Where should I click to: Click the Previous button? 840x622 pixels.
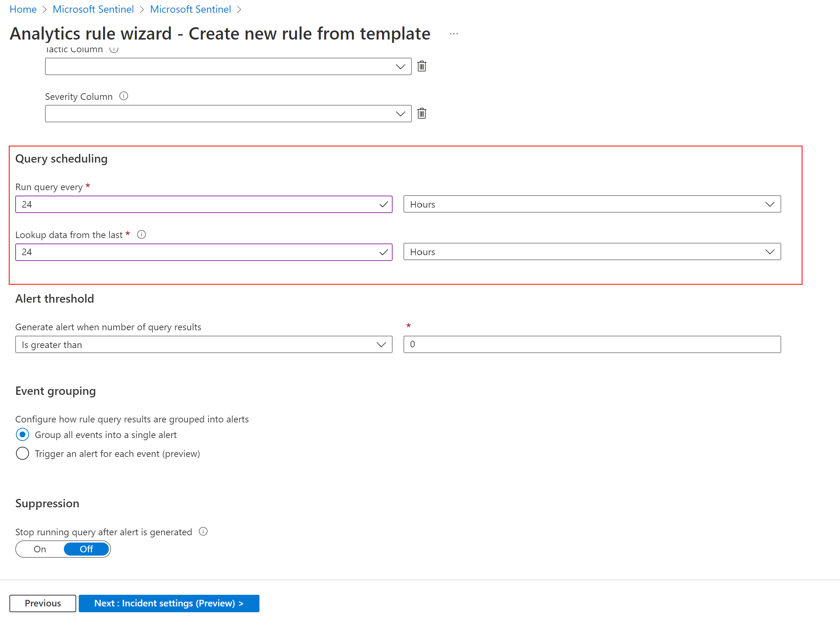(x=42, y=603)
